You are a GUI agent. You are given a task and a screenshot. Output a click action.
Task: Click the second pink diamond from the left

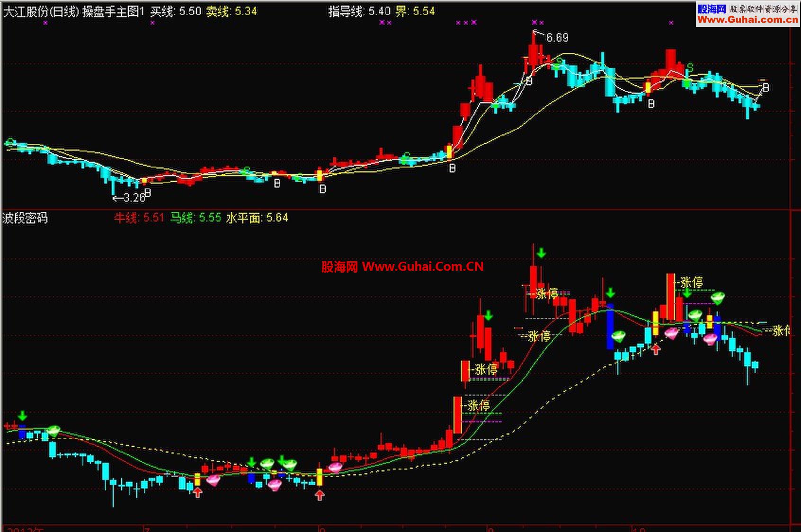tap(275, 484)
